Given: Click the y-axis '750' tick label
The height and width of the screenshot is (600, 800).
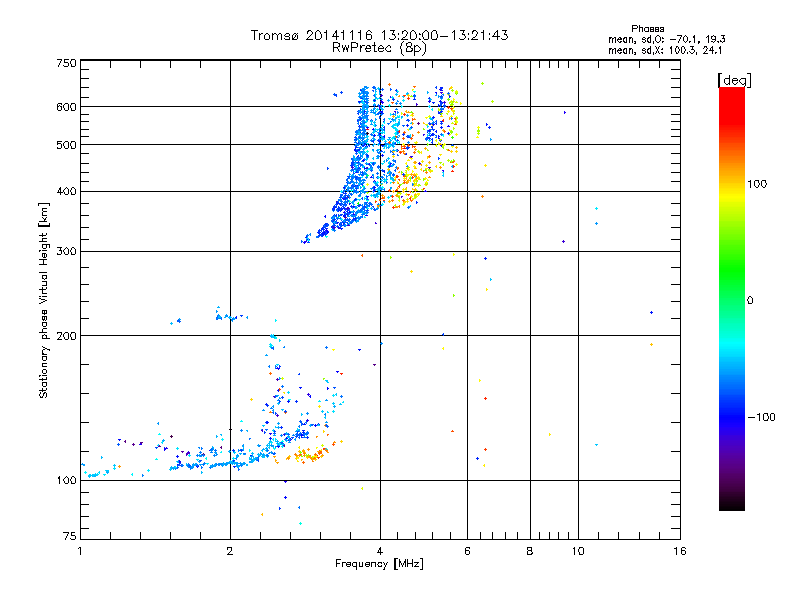Looking at the screenshot, I should (66, 63).
